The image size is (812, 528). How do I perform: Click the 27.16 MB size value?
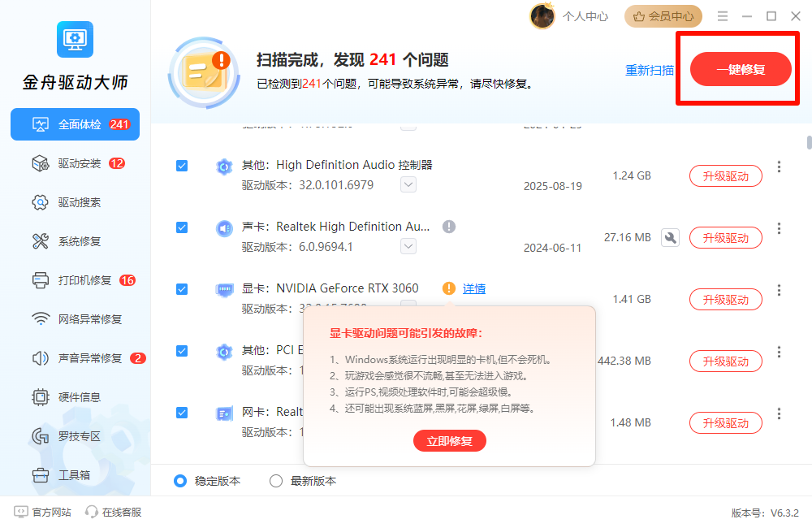[x=627, y=237]
